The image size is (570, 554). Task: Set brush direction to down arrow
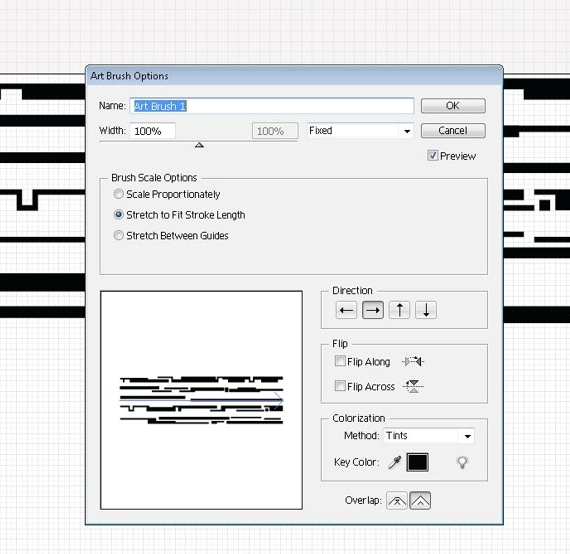(426, 310)
